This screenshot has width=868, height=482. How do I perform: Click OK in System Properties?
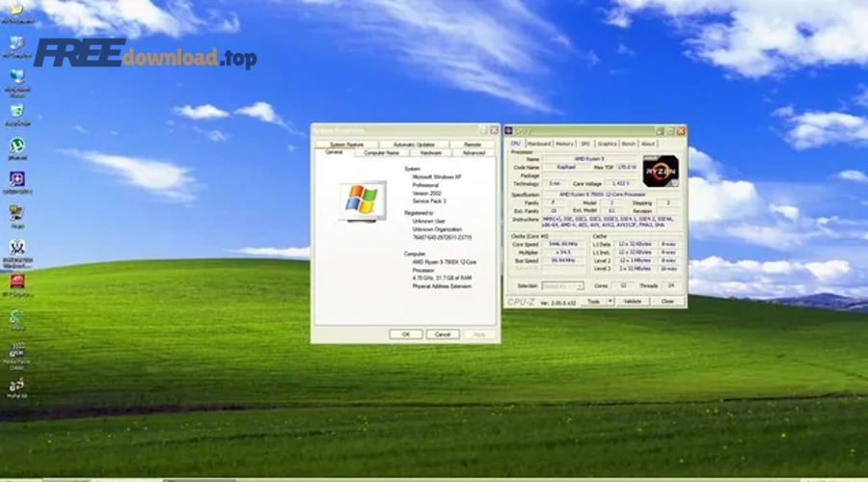coord(406,335)
